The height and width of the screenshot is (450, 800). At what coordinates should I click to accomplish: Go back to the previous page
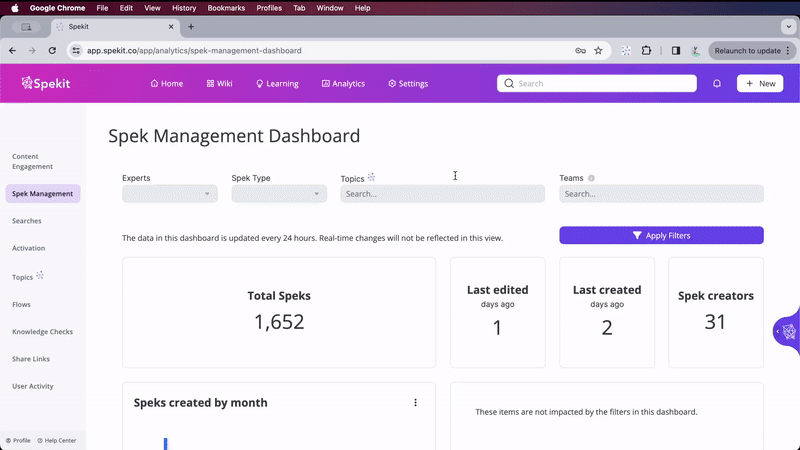[12, 51]
